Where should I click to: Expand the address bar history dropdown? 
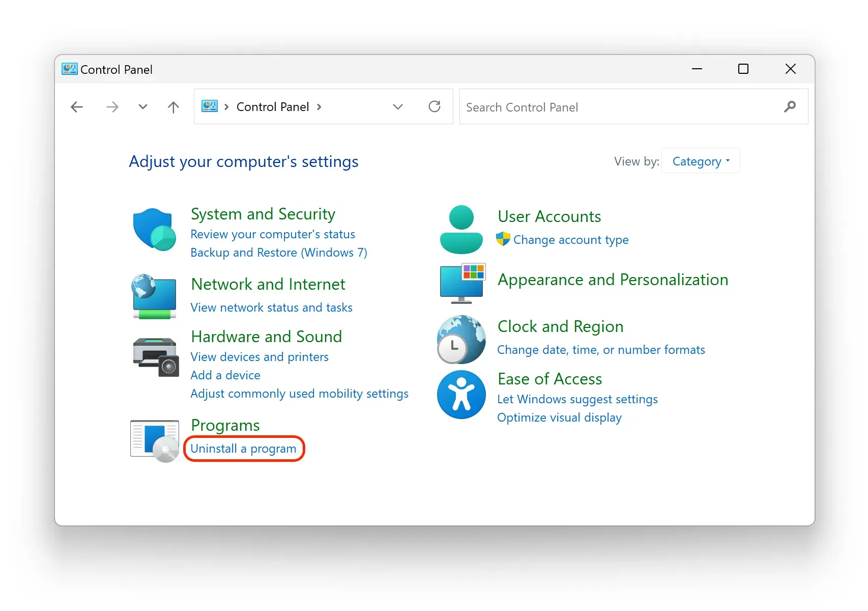tap(398, 106)
